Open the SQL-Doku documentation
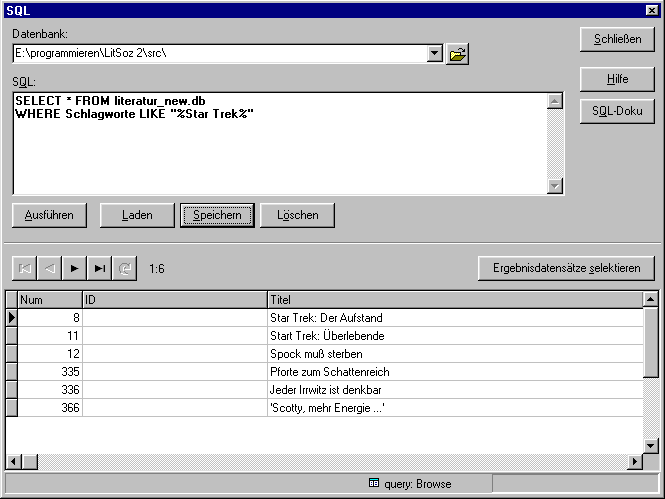 pos(617,111)
